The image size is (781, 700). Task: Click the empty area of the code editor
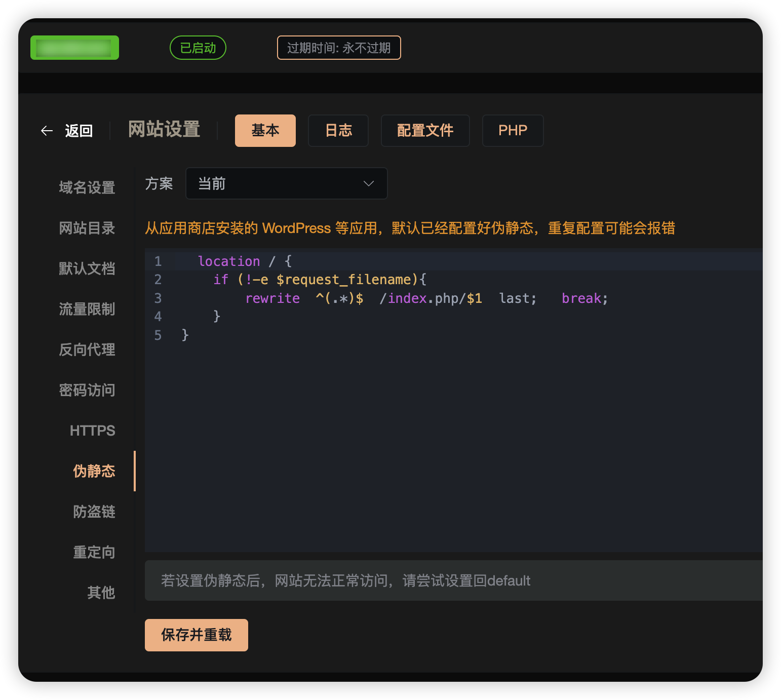click(453, 446)
